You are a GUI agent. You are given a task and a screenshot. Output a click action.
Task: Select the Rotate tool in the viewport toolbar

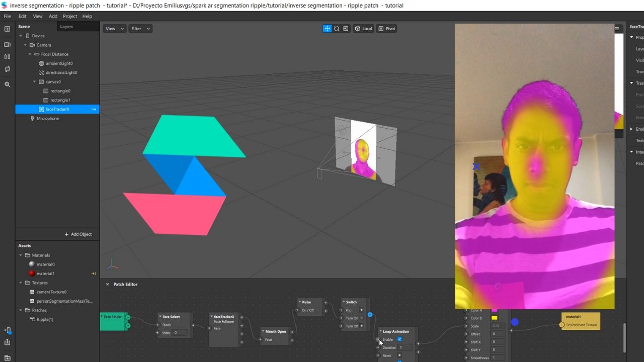coord(337,29)
